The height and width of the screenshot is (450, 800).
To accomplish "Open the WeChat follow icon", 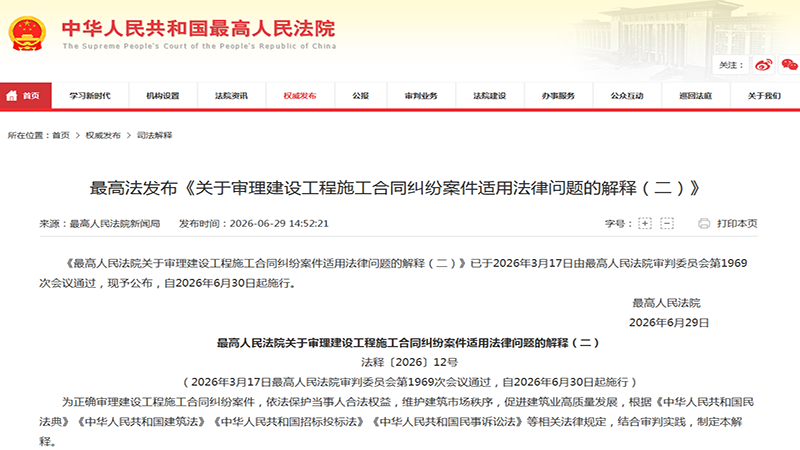I will [789, 65].
